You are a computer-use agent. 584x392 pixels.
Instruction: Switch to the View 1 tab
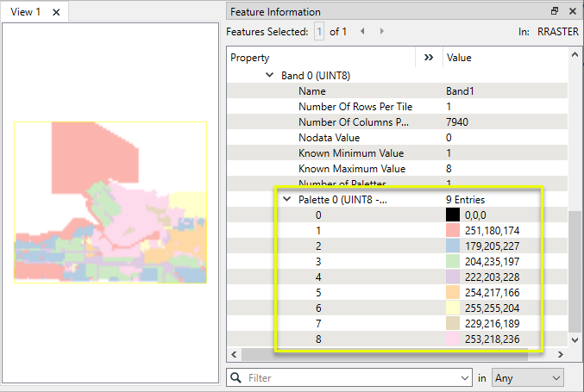click(26, 12)
